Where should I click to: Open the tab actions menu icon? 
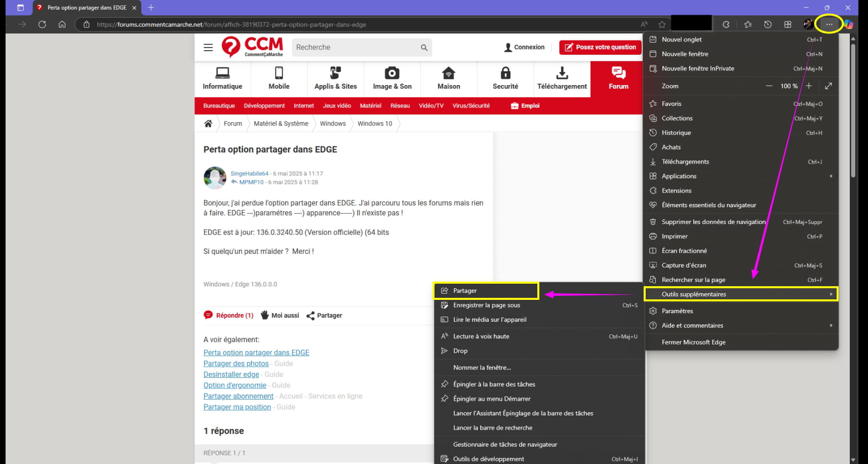coord(20,8)
